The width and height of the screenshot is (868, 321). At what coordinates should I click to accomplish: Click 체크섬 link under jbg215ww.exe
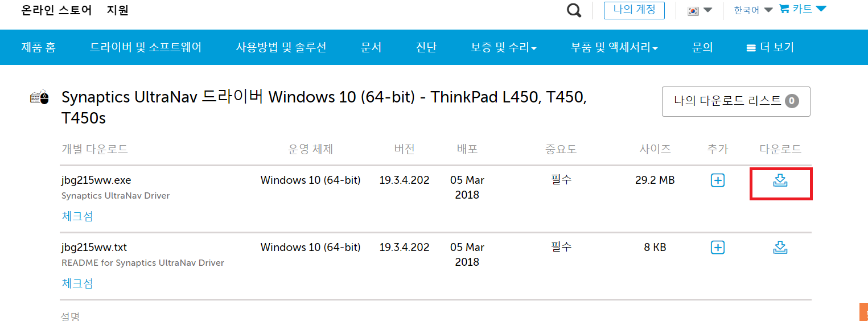pos(77,216)
